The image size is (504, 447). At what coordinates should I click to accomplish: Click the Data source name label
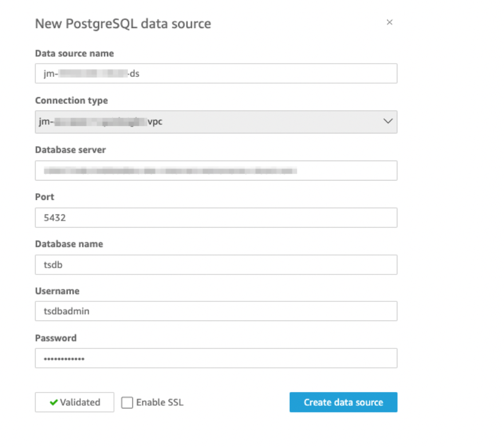click(x=74, y=53)
